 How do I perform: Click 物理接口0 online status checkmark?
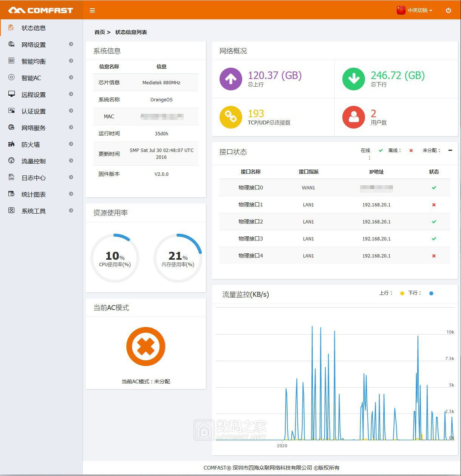(x=434, y=188)
